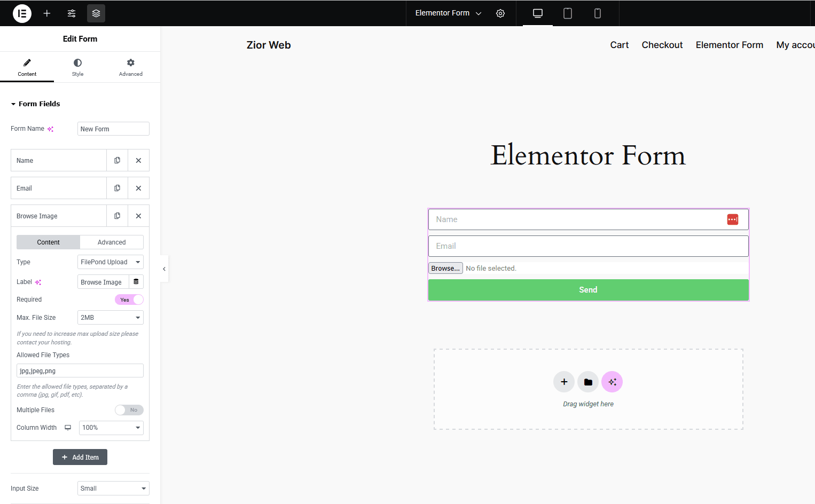Open the Type dropdown showing FilePond Upload
This screenshot has width=815, height=504.
coord(111,262)
